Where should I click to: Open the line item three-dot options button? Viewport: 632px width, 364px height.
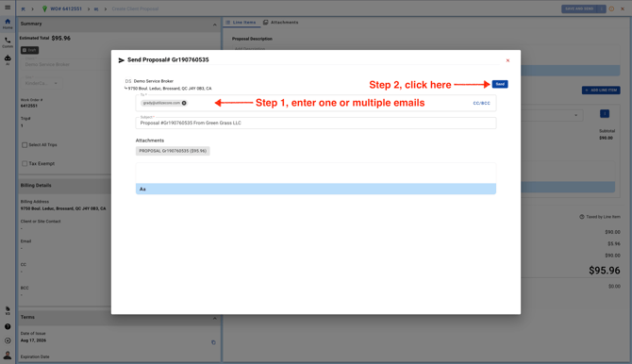click(x=605, y=114)
